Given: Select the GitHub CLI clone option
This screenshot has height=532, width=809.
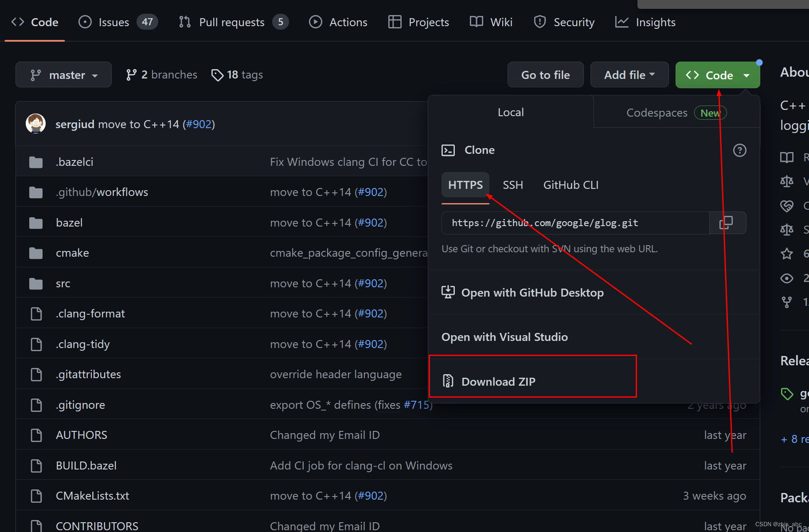Looking at the screenshot, I should click(571, 185).
